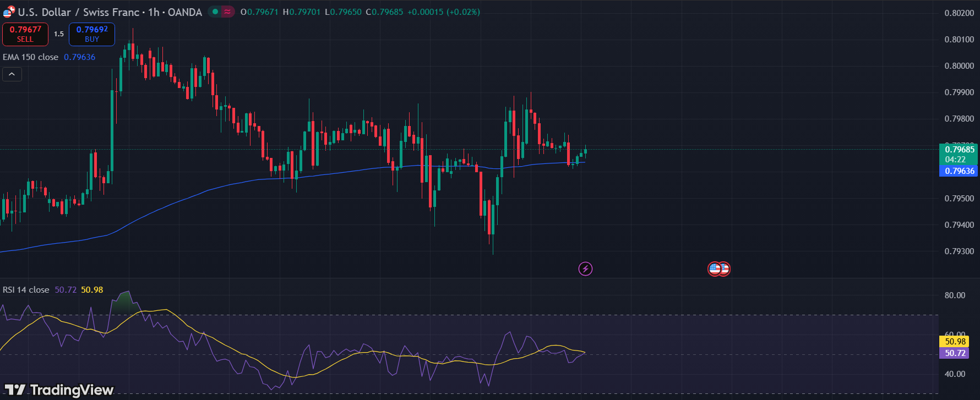
Task: Click the green 0.79685 current price label
Action: (x=959, y=150)
